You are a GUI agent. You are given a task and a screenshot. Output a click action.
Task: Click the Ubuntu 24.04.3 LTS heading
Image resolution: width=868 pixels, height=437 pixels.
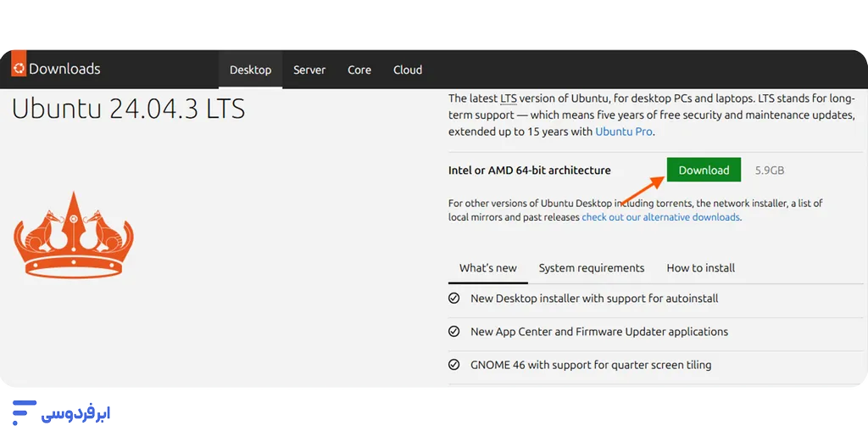(x=129, y=108)
